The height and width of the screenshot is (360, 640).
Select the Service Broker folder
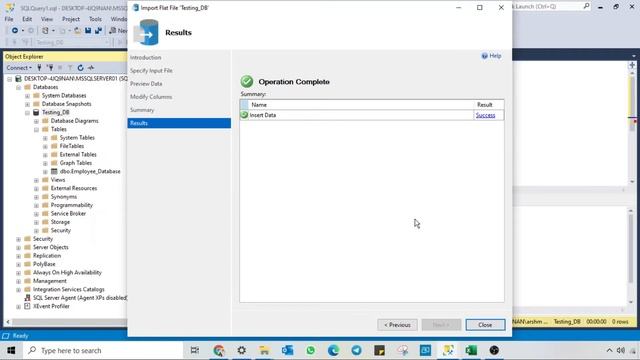(68, 213)
